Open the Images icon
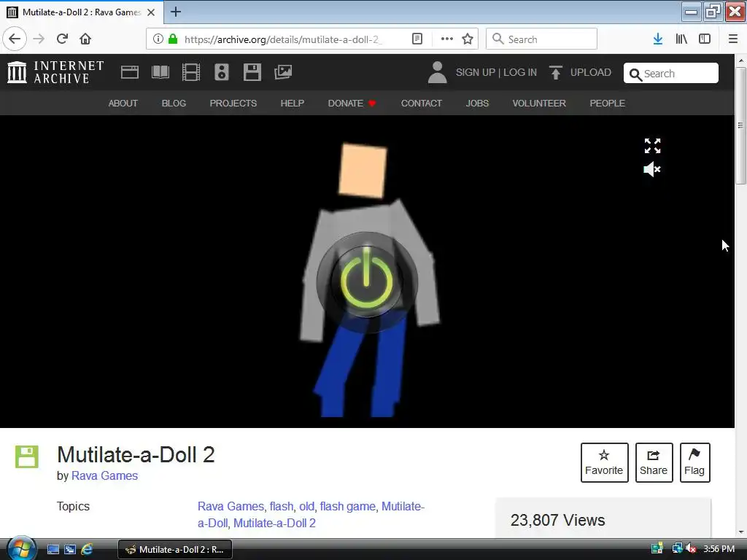 pyautogui.click(x=283, y=72)
